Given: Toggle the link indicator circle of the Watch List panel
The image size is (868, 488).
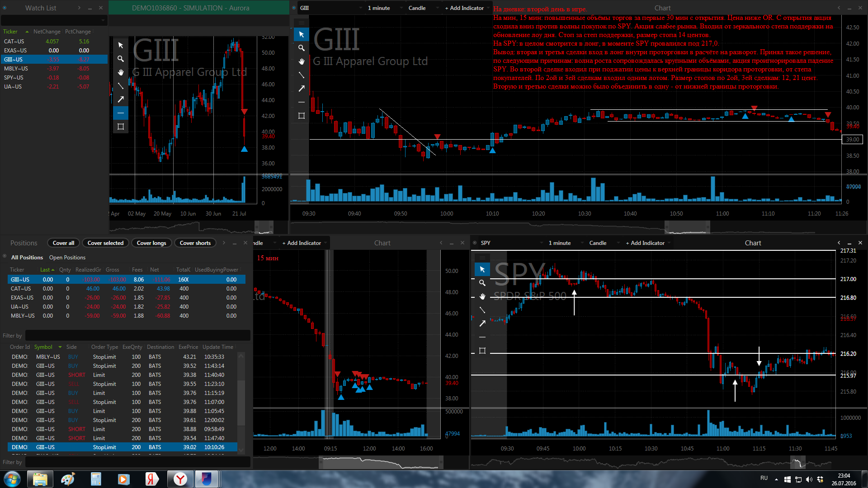Looking at the screenshot, I should [5, 8].
